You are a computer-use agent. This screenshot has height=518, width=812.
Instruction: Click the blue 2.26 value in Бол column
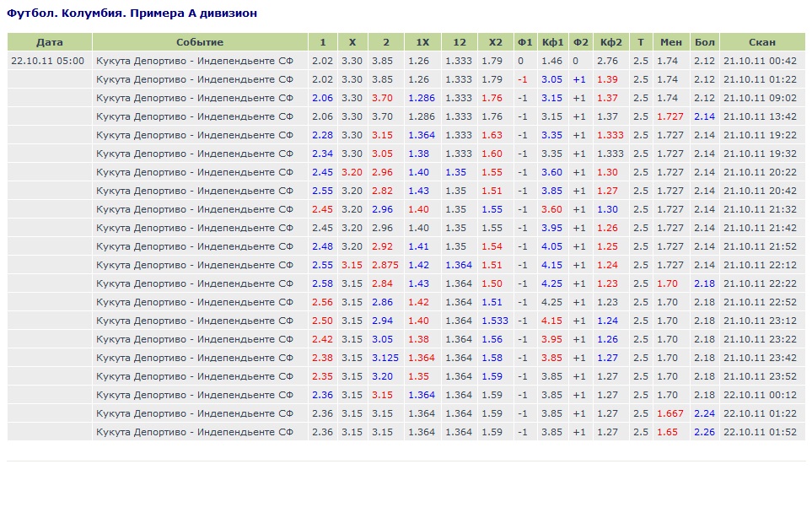click(704, 432)
